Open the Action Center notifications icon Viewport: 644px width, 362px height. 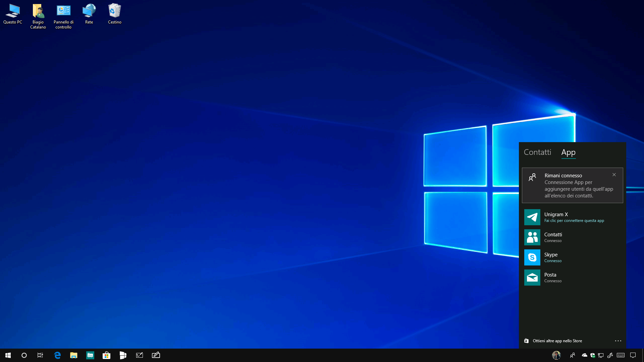point(633,355)
